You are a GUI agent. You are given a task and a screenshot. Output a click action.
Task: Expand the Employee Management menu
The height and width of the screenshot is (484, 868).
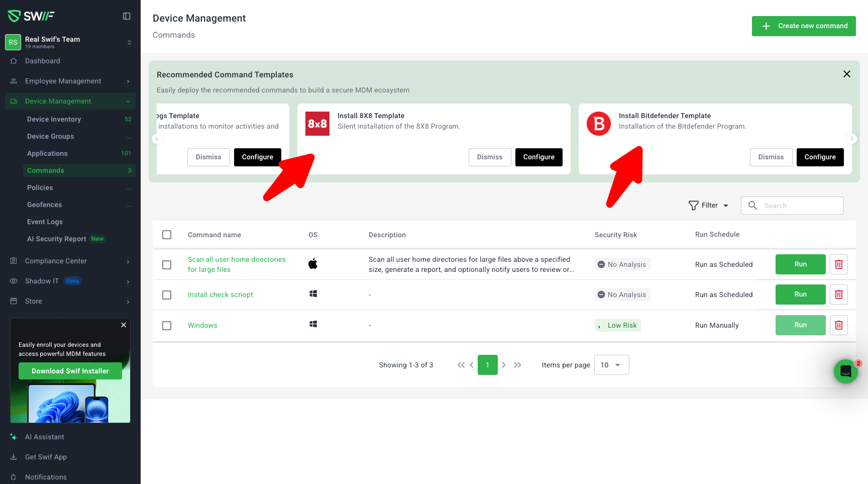pyautogui.click(x=70, y=81)
